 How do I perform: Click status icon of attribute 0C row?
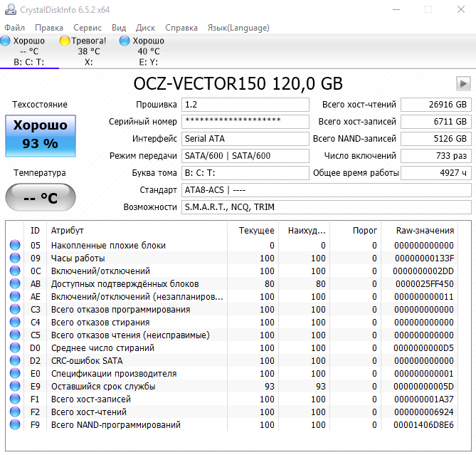[x=15, y=271]
